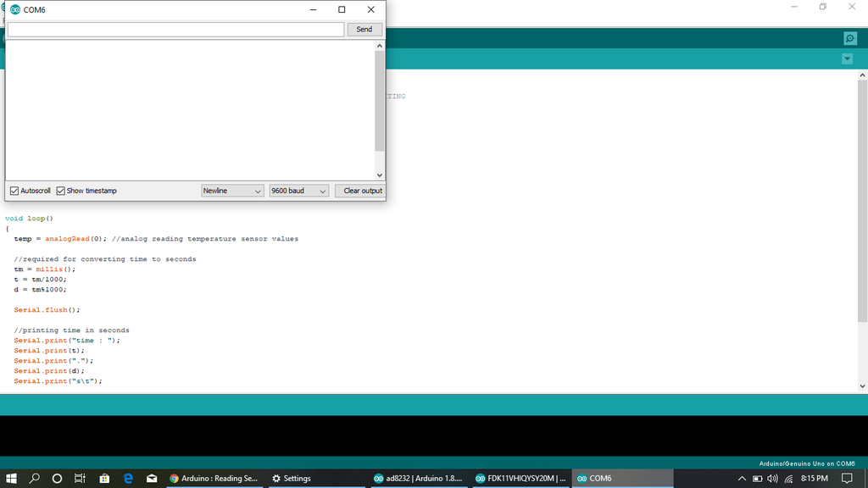Open the Mail app from the taskbar
This screenshot has width=868, height=488.
pyautogui.click(x=151, y=478)
